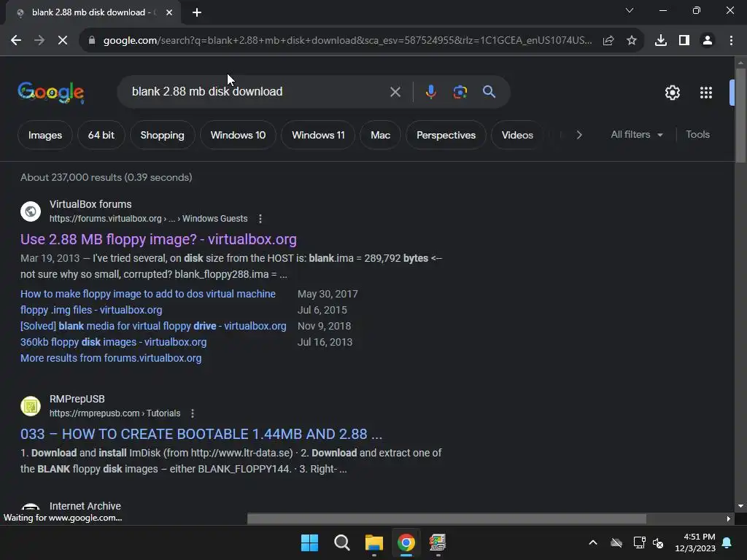This screenshot has height=560, width=747.
Task: Start voice search with microphone icon
Action: pos(430,91)
